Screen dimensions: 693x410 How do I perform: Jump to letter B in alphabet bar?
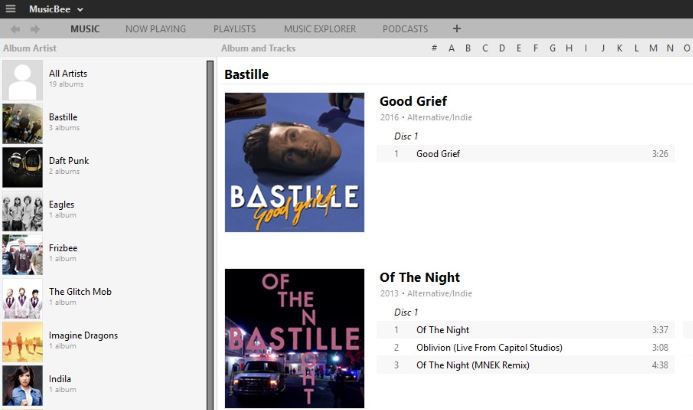(x=468, y=48)
